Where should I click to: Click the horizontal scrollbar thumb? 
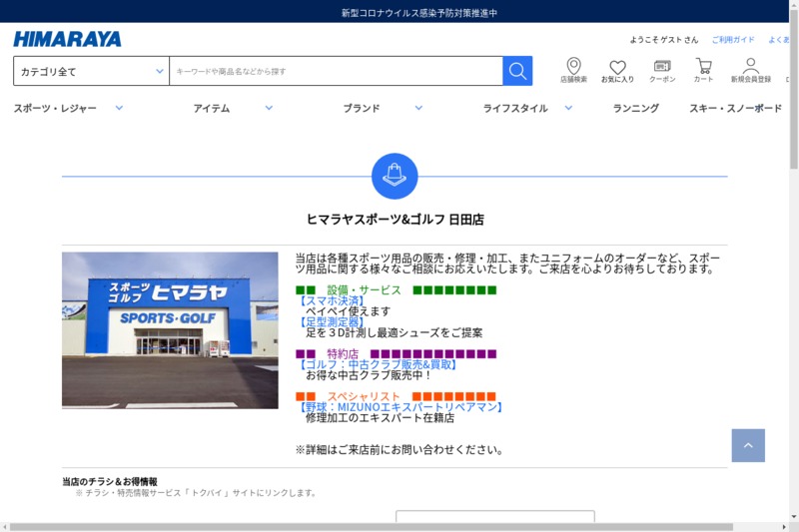pyautogui.click(x=371, y=527)
